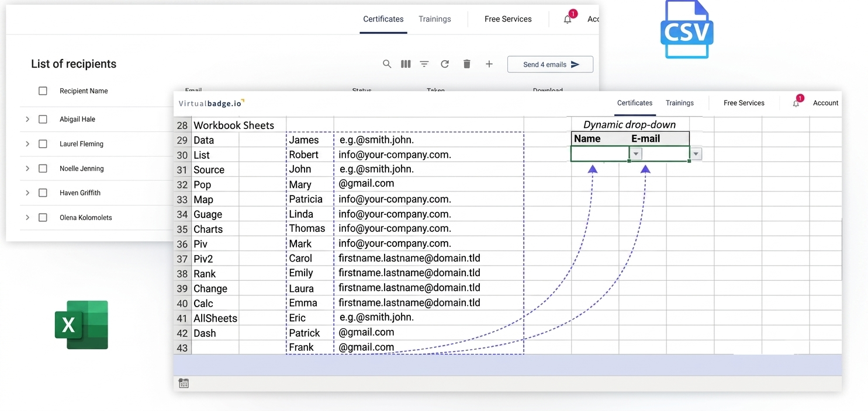Click the empty Name dropdown cell

coord(600,154)
